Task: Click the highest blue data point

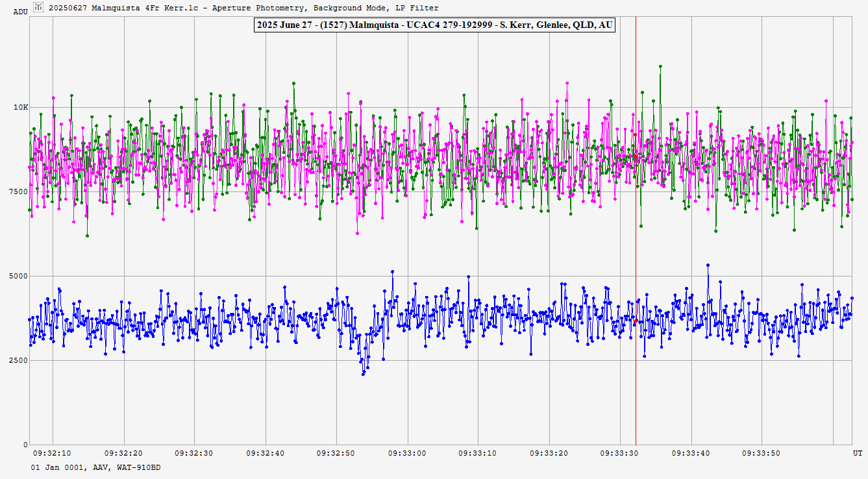Action: tap(708, 265)
